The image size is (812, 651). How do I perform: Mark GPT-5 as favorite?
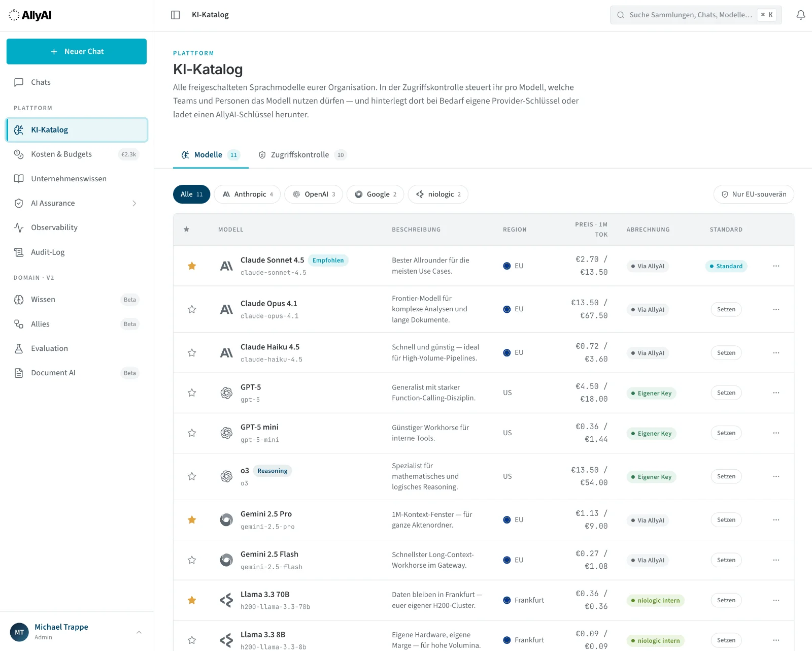click(x=192, y=393)
